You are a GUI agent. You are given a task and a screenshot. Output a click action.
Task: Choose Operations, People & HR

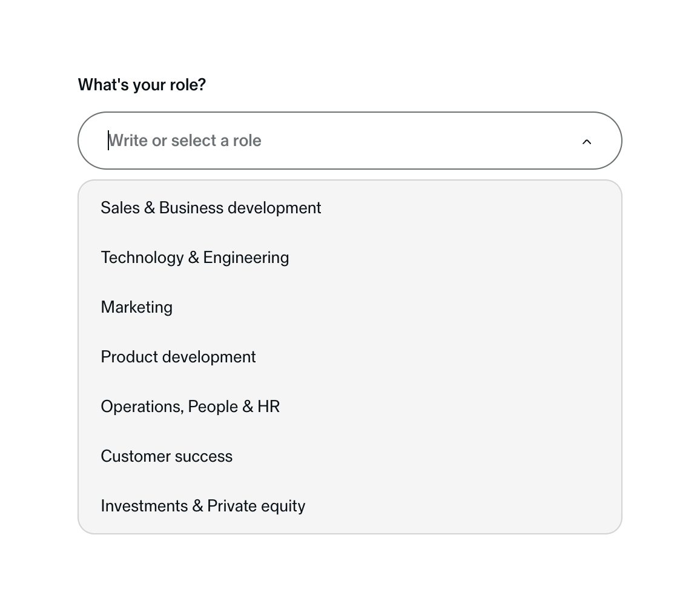coord(190,406)
